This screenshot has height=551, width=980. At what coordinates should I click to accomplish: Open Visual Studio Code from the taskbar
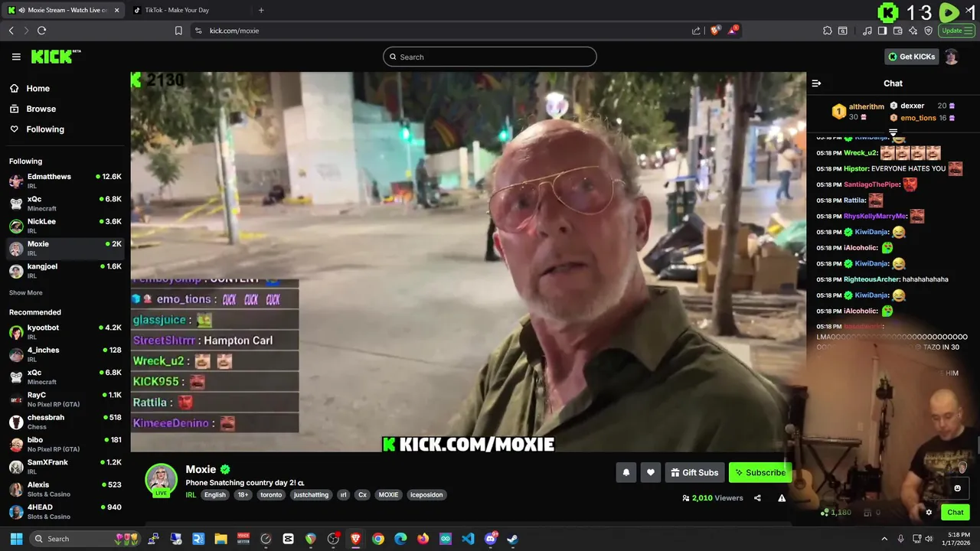(x=468, y=539)
